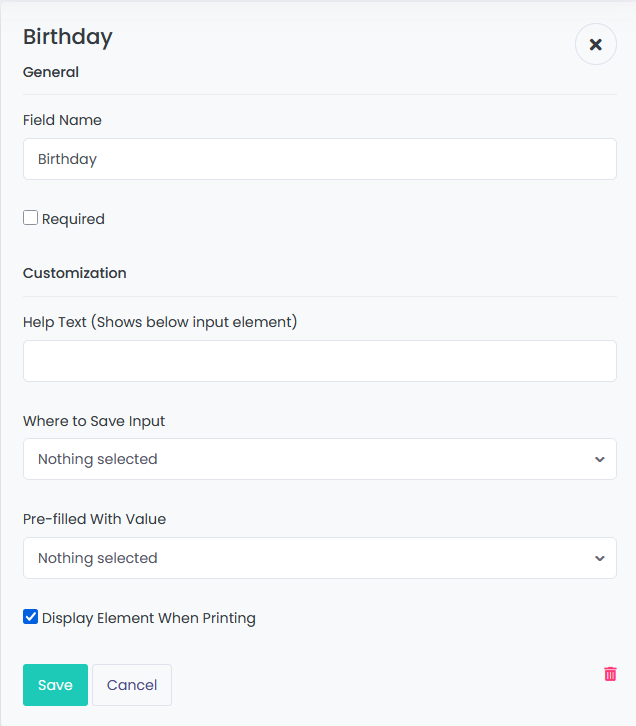Click the Help Text label above the input
This screenshot has width=636, height=726.
tap(160, 322)
